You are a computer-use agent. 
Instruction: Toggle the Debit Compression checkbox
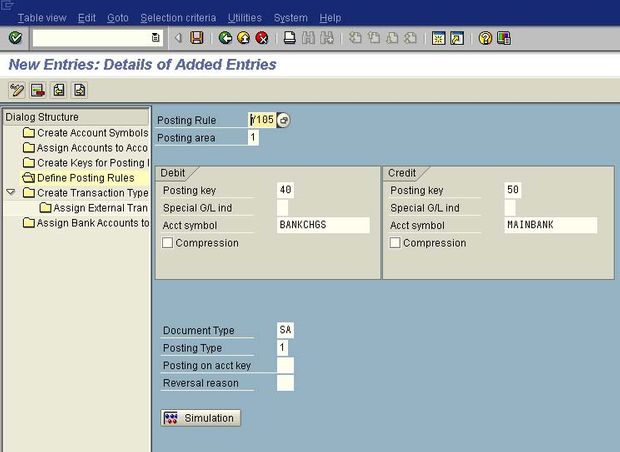pos(167,242)
